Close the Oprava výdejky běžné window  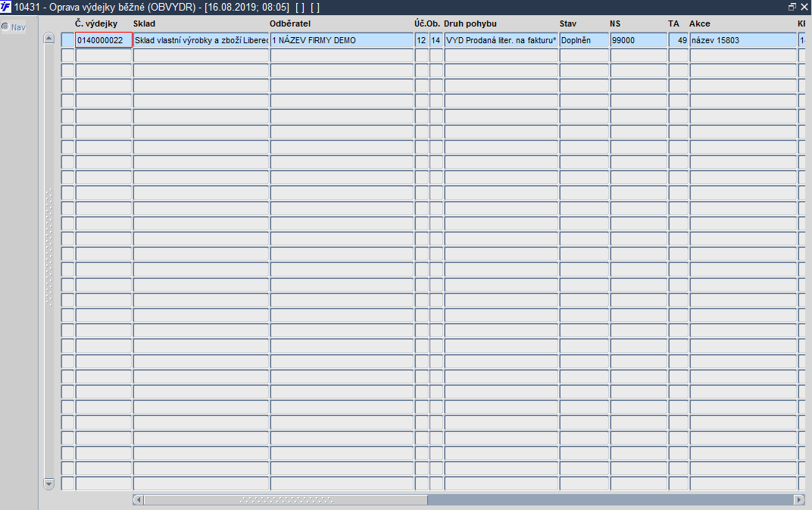(x=804, y=7)
